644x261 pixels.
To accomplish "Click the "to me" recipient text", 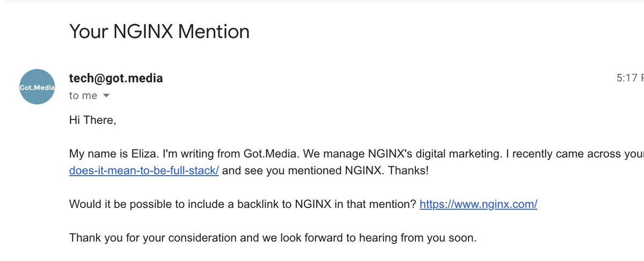I will coord(83,96).
